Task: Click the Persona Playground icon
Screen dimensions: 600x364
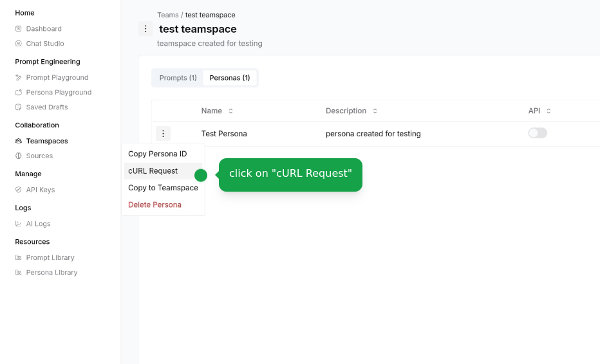Action: [x=19, y=93]
